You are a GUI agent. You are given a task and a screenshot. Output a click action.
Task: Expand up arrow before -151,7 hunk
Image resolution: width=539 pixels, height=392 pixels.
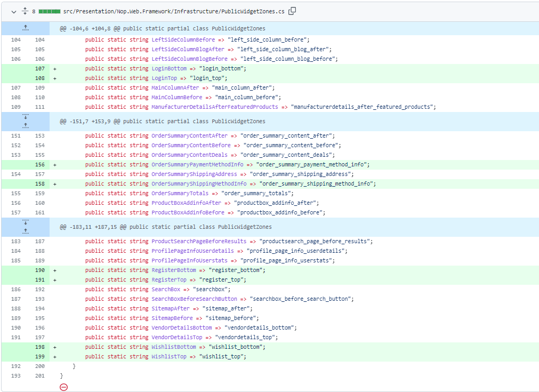(x=26, y=126)
